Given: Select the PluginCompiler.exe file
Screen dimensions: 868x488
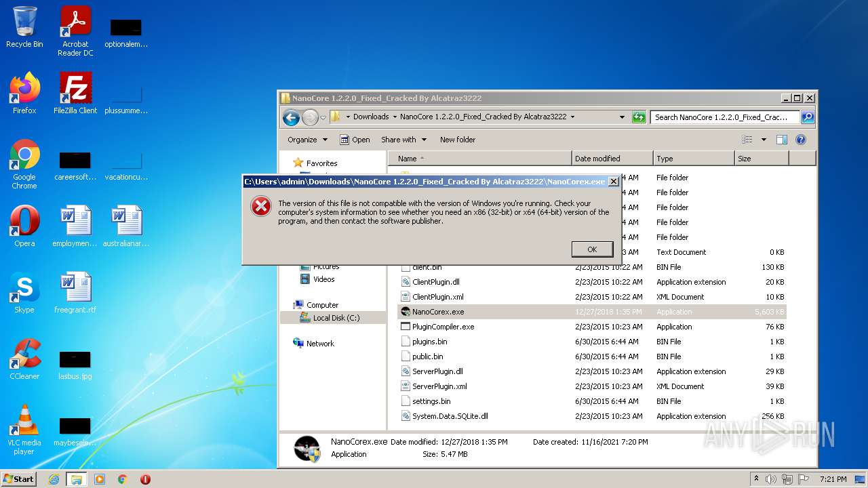Looking at the screenshot, I should [443, 327].
